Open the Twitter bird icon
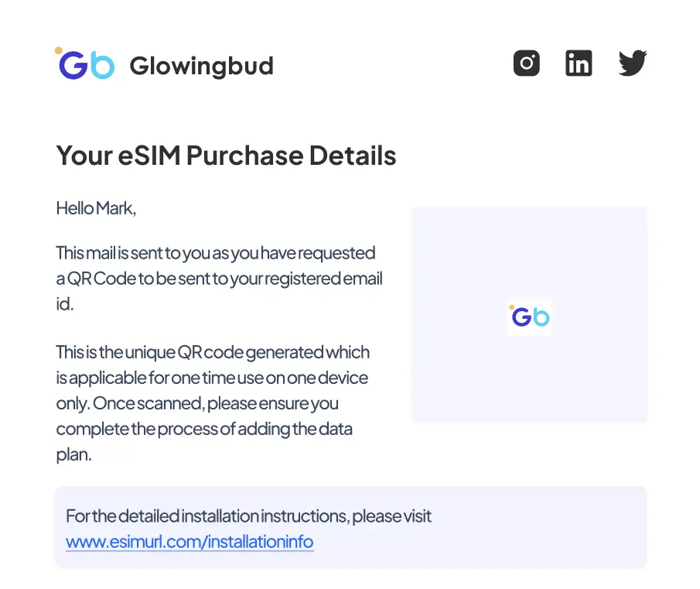The width and height of the screenshot is (700, 589). (632, 63)
